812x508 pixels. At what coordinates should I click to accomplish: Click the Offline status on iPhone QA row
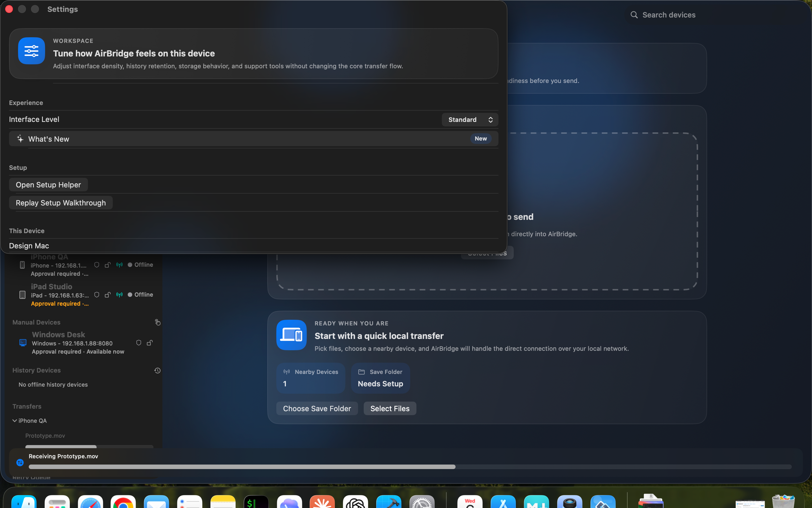140,265
